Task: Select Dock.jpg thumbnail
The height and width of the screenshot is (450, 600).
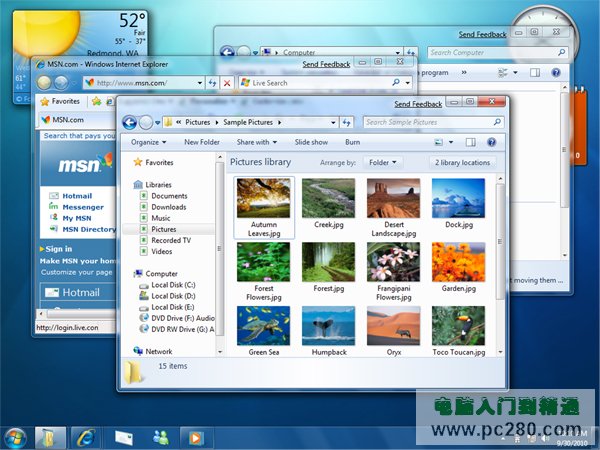Action: pyautogui.click(x=459, y=198)
